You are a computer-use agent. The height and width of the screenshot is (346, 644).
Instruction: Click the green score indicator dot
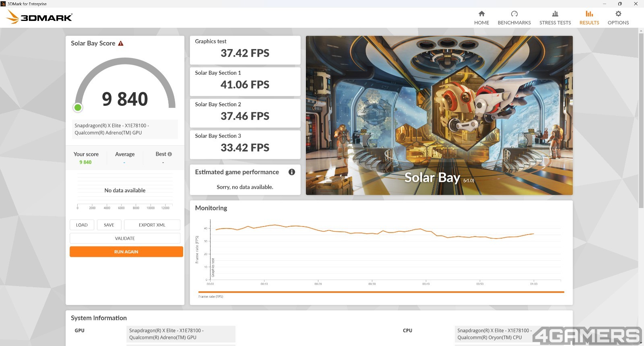click(78, 107)
